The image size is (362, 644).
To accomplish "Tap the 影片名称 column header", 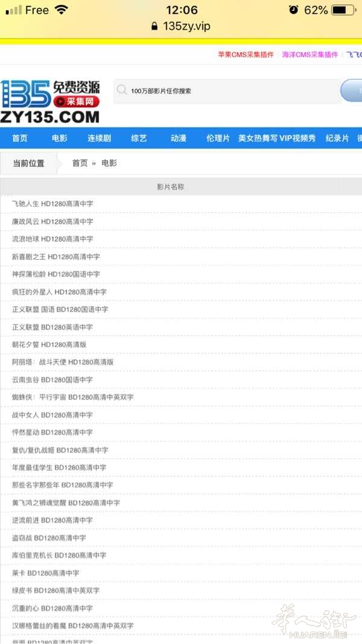I will click(171, 187).
